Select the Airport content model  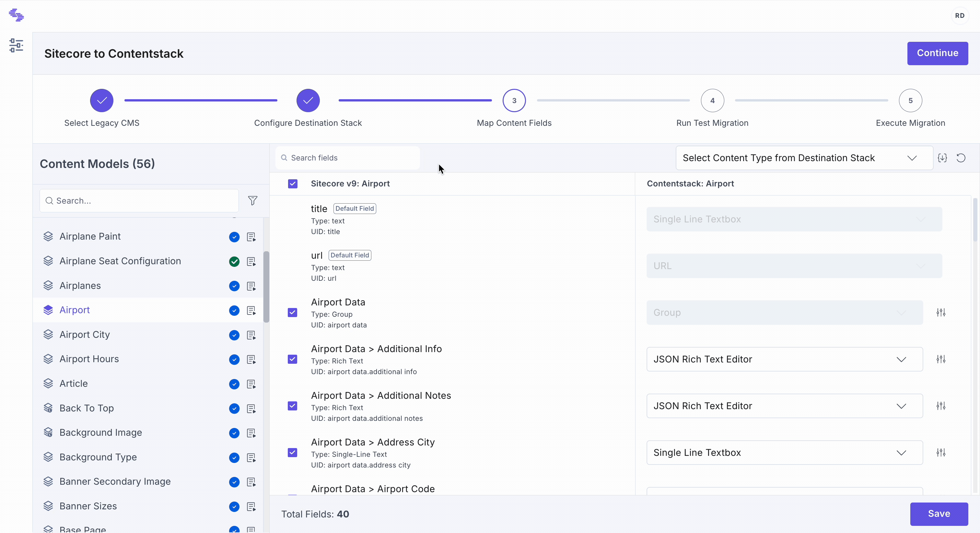click(148, 310)
